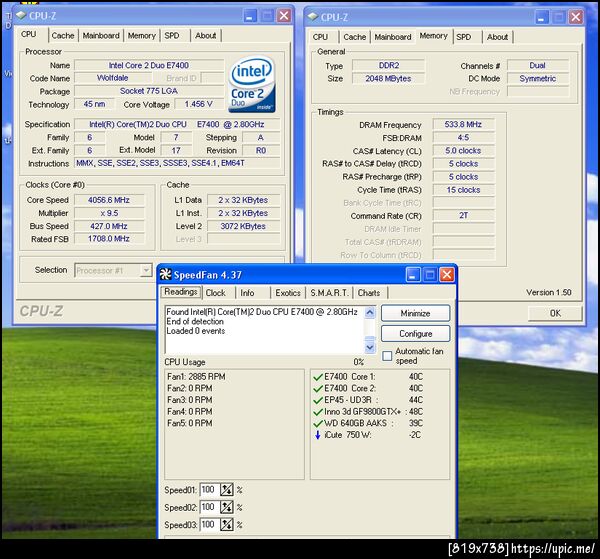
Task: Click SpeedFan log scroll up arrow
Action: [x=370, y=313]
